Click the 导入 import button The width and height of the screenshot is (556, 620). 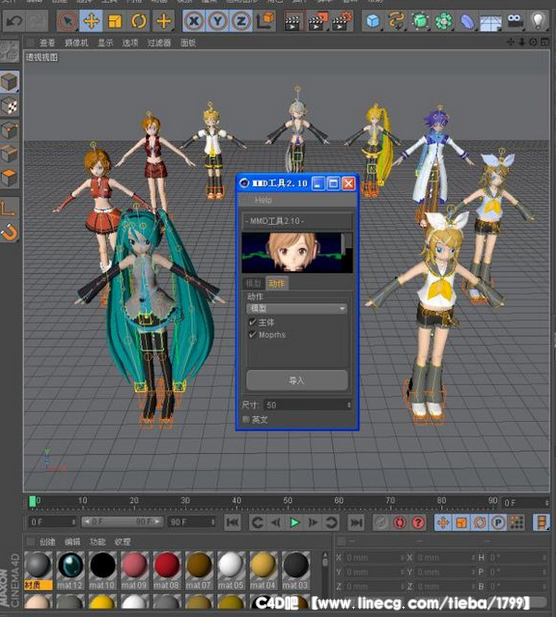point(297,380)
